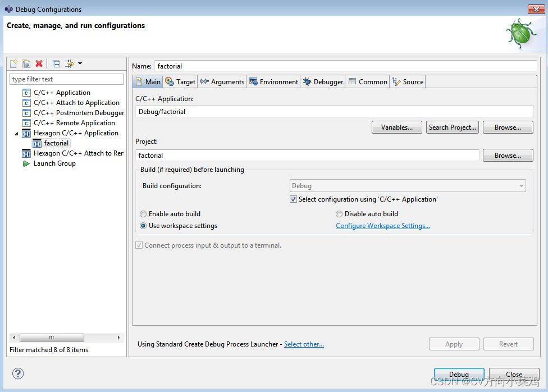The image size is (548, 392).
Task: Click the Duplicate launch configuration icon
Action: (26, 63)
